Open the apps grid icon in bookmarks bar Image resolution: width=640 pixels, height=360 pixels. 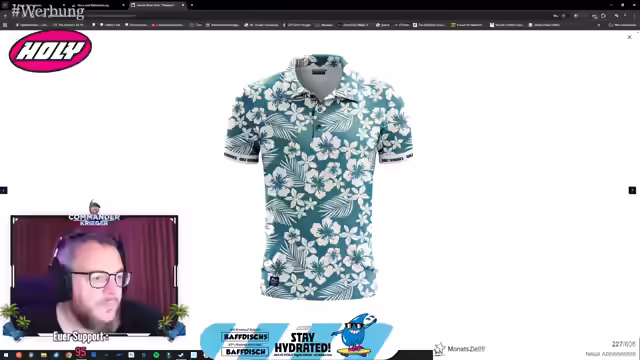click(x=5, y=25)
